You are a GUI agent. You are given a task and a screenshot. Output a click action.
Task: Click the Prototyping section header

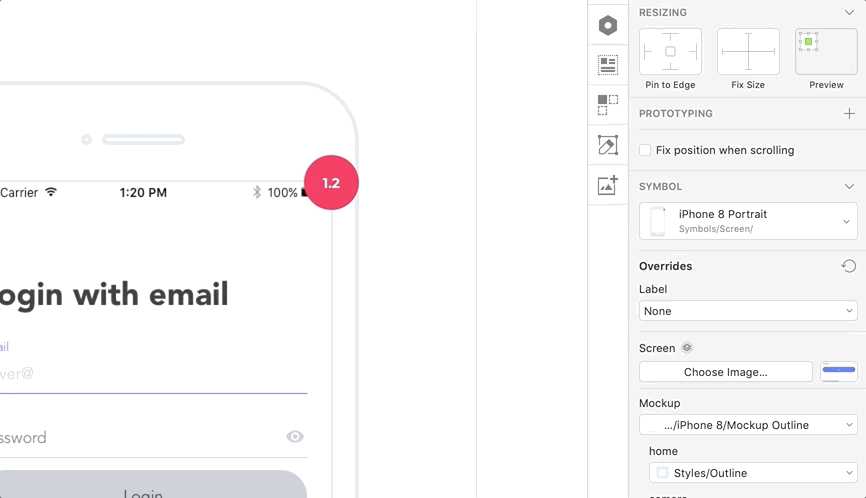(675, 114)
